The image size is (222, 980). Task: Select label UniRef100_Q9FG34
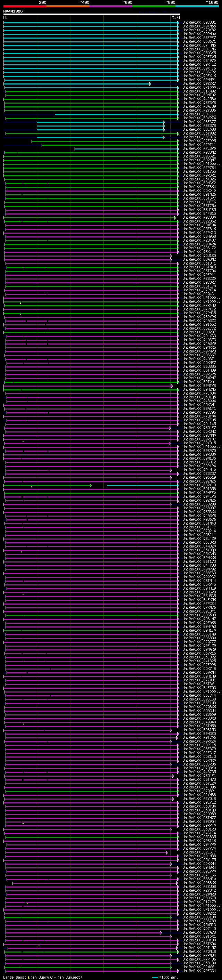[199, 971]
